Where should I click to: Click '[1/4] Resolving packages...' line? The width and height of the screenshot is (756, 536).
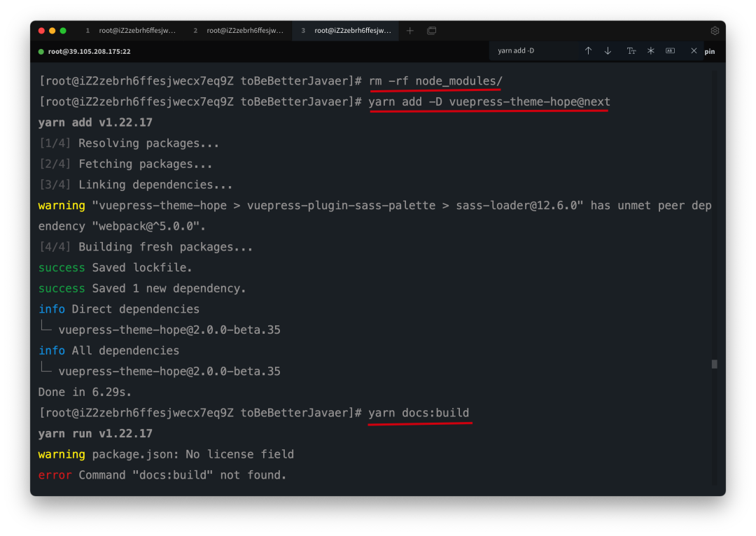point(129,143)
